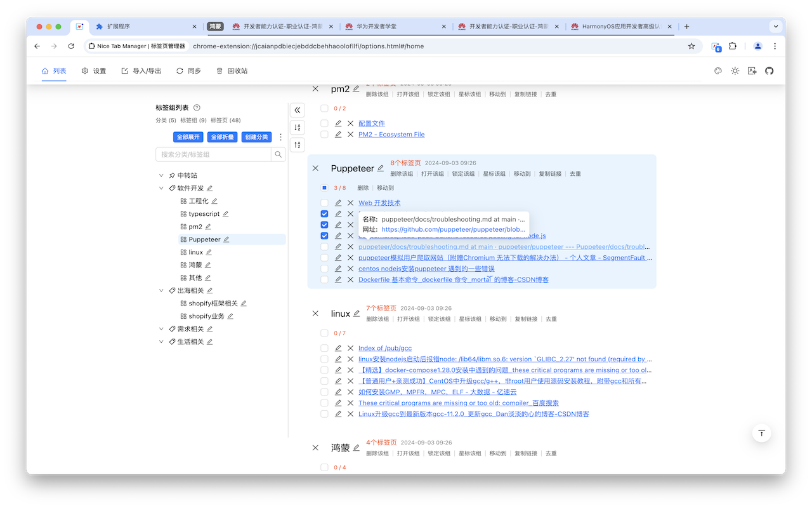Click edit pencil for Web 开发技术 tab
The image size is (812, 508).
(x=338, y=203)
